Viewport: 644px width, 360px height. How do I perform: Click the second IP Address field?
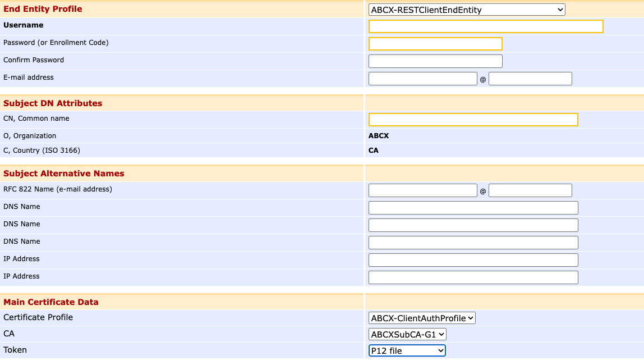pyautogui.click(x=473, y=277)
